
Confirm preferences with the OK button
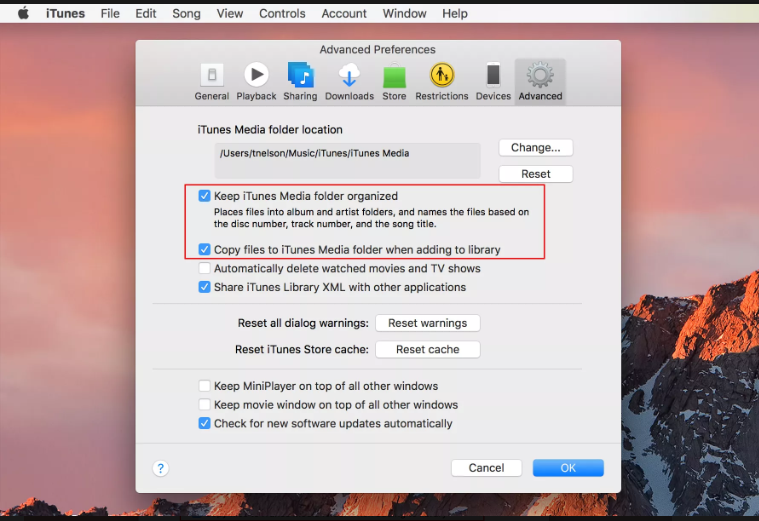tap(568, 468)
